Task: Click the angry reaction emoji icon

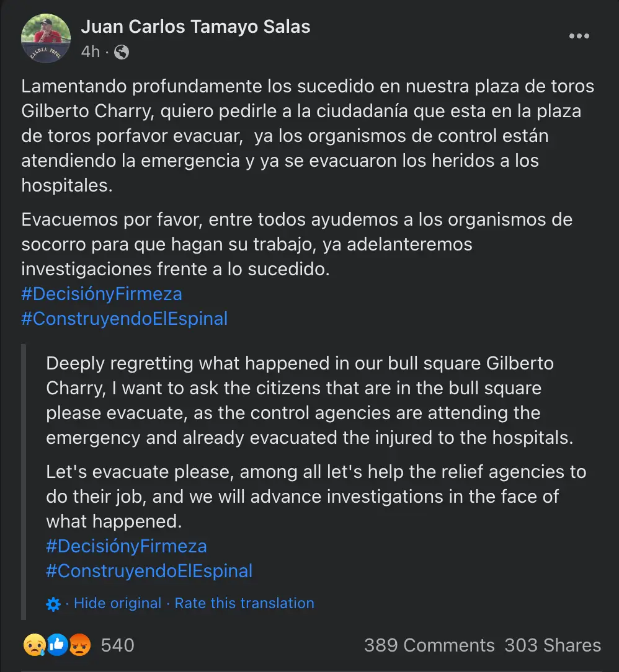Action: tap(80, 645)
